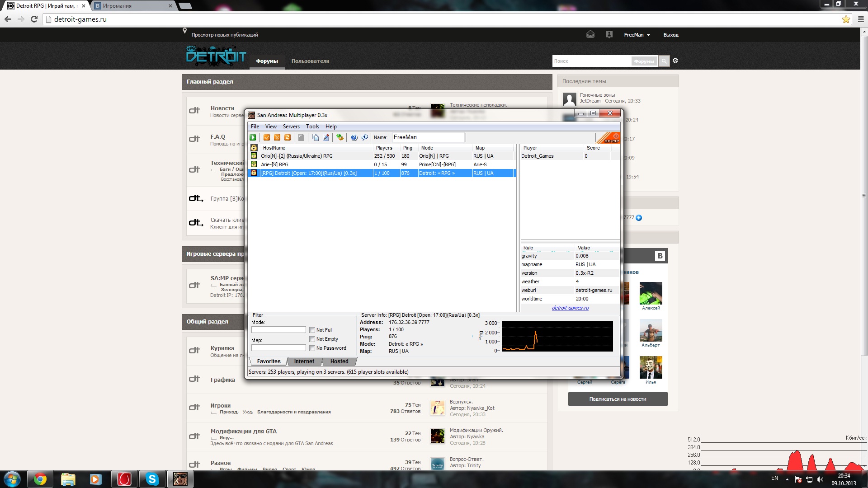This screenshot has width=868, height=488.
Task: Select the Orio[N]-[2] server row
Action: (382, 156)
